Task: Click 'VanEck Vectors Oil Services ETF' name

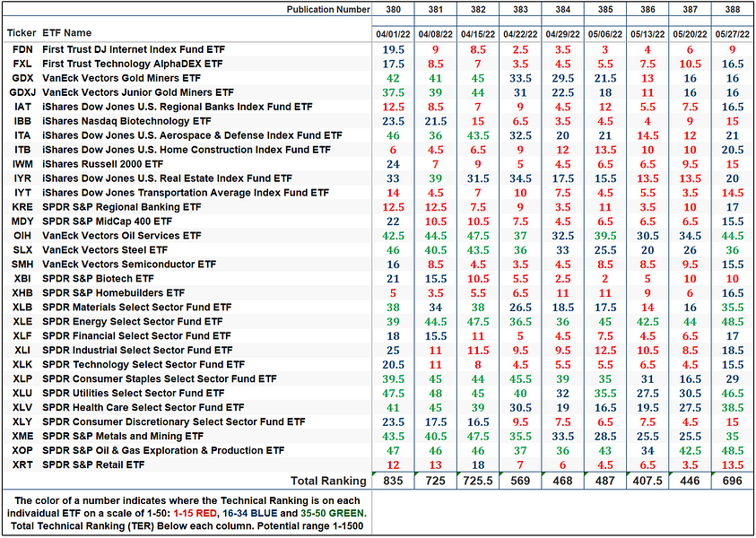Action: pos(122,236)
